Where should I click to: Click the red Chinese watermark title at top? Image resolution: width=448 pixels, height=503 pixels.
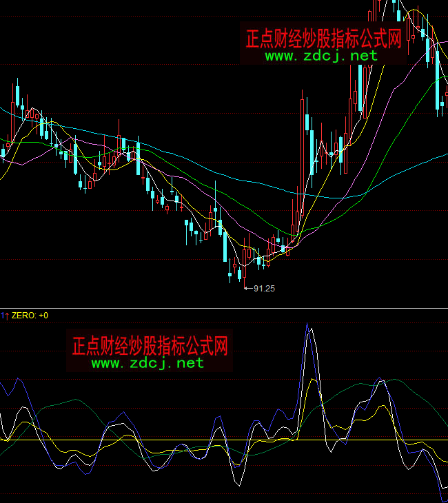323,38
